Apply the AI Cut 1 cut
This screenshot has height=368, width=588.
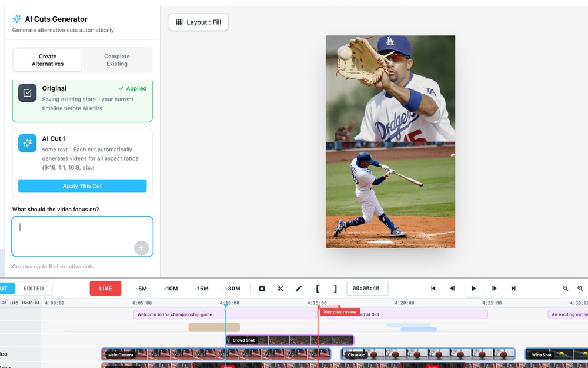click(82, 186)
